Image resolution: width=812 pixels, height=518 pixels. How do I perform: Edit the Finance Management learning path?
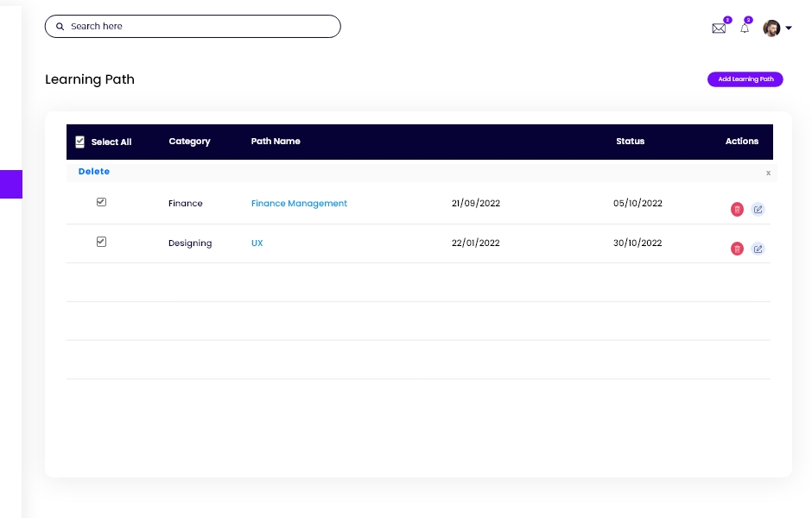pos(758,209)
